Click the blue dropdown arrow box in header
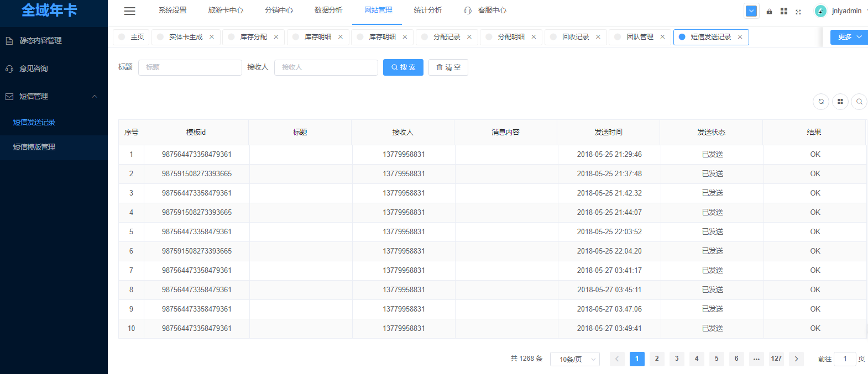The height and width of the screenshot is (374, 868). (x=751, y=11)
